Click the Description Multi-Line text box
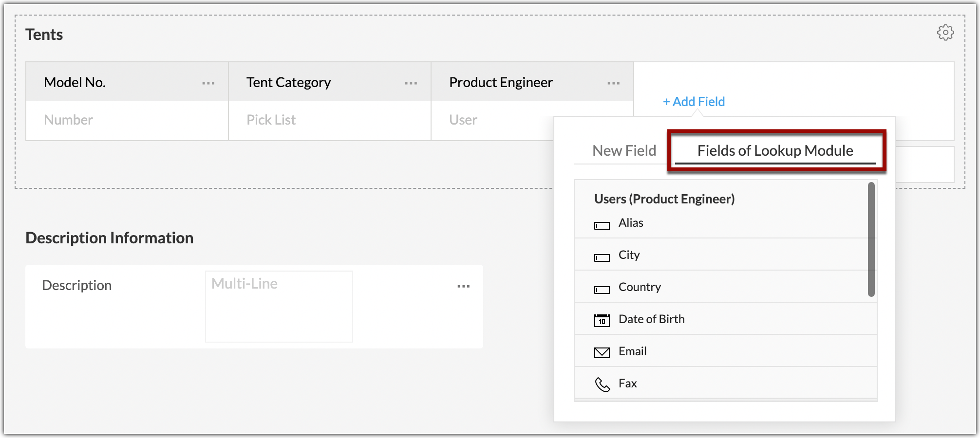Viewport: 980px width, 438px height. [x=279, y=307]
